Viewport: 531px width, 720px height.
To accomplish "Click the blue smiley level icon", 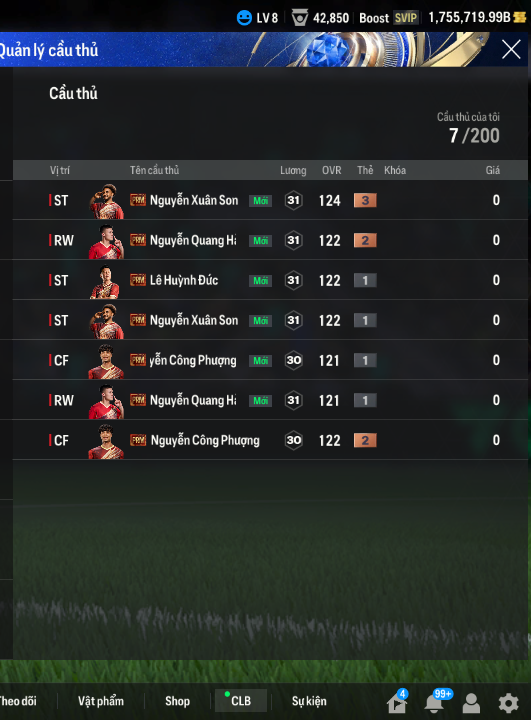I will (x=244, y=18).
